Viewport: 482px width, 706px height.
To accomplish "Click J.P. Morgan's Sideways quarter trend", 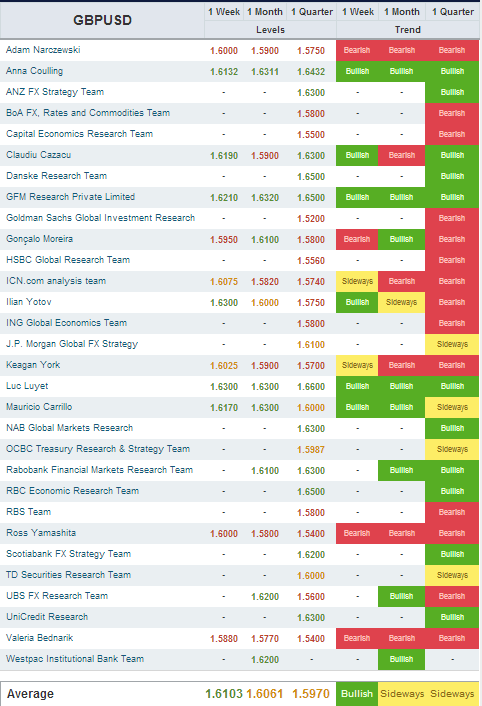I will click(452, 344).
